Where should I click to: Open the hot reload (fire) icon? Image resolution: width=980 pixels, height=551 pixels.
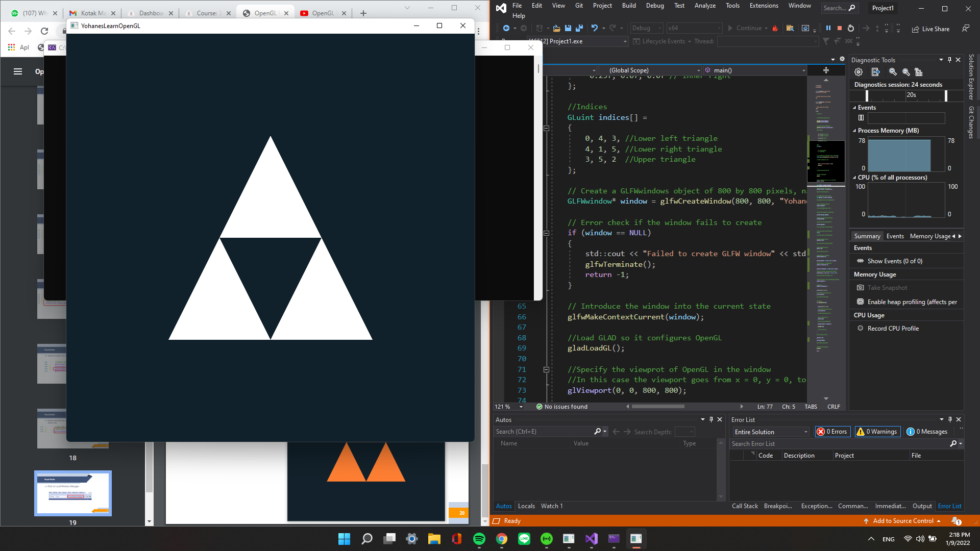coord(775,28)
